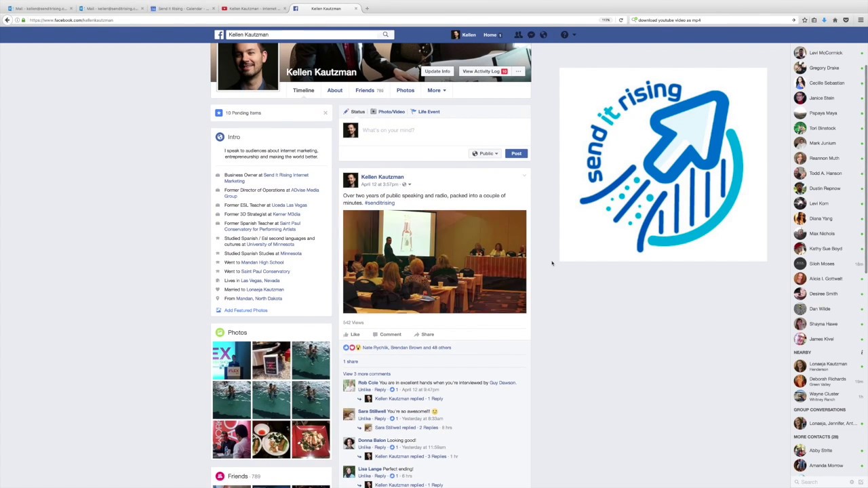868x488 pixels.
Task: Open the Public audience selector dropdown
Action: [x=486, y=154]
